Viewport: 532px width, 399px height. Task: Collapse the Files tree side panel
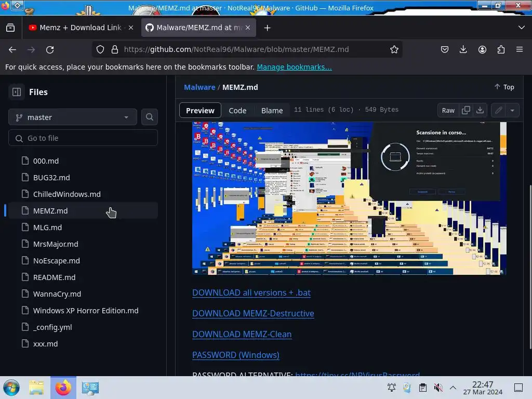point(17,92)
